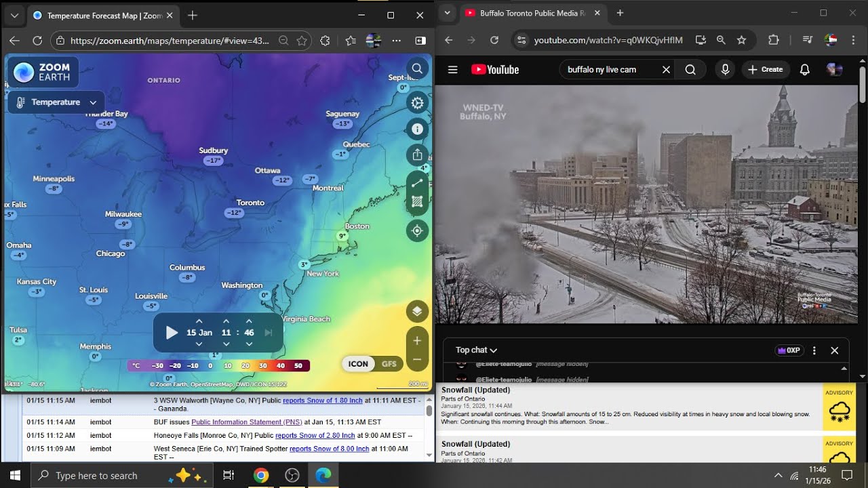Open Public Information Statement (PNS) link

point(247,422)
